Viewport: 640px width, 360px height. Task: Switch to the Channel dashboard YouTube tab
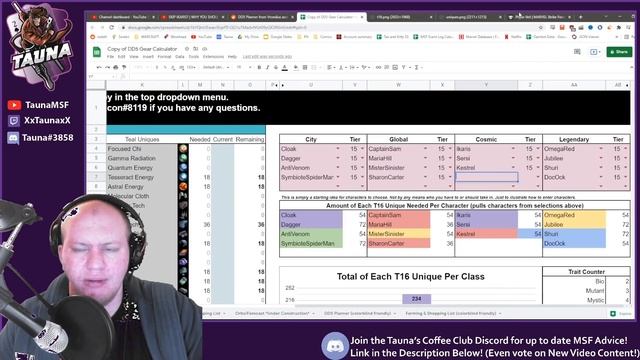(122, 17)
